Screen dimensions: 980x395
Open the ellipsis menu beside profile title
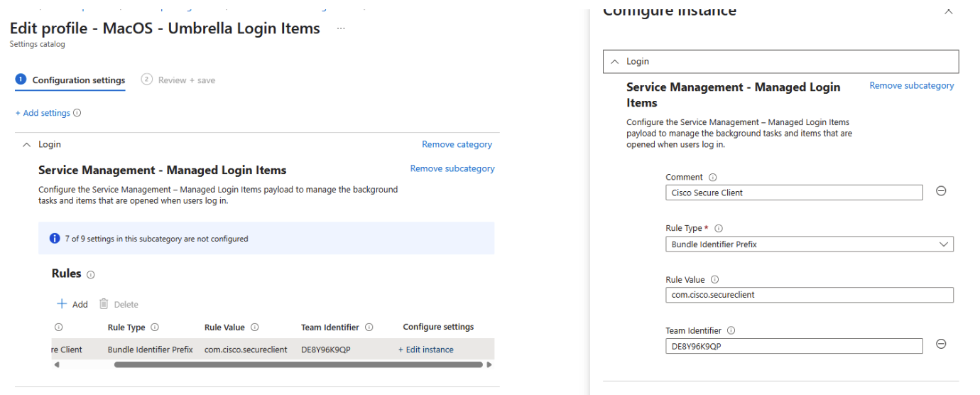[341, 28]
